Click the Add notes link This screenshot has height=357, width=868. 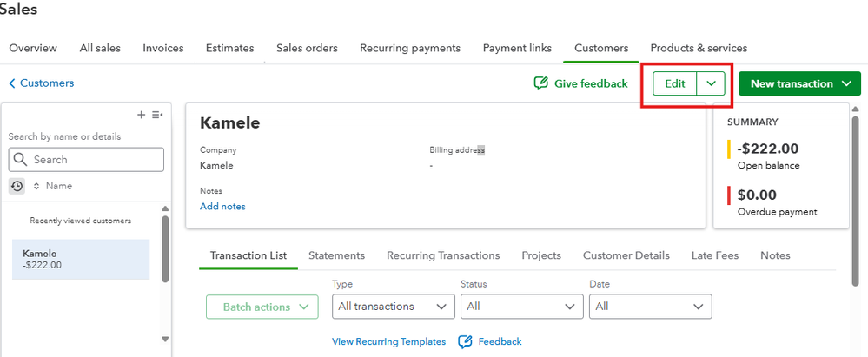[222, 206]
